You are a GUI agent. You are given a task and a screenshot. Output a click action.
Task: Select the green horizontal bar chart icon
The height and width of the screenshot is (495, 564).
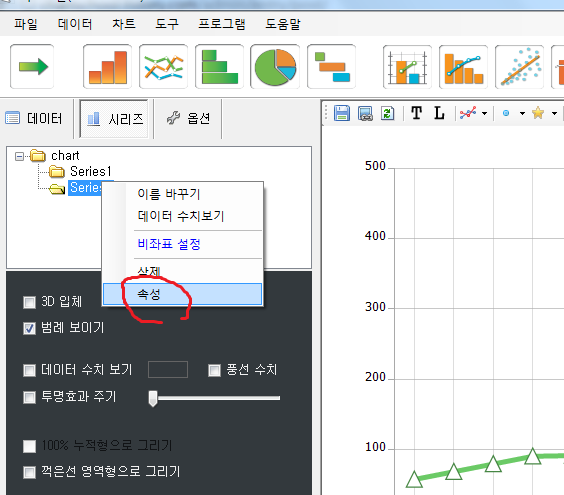[219, 67]
